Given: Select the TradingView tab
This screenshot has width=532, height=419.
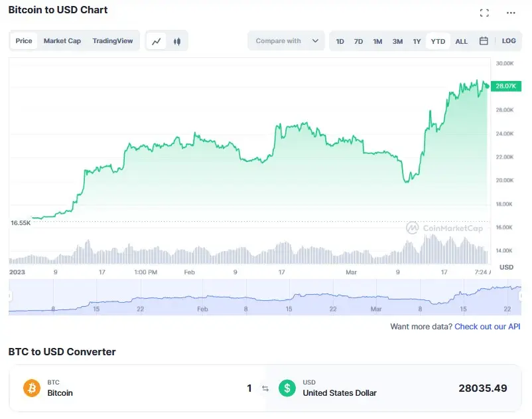Looking at the screenshot, I should (113, 41).
